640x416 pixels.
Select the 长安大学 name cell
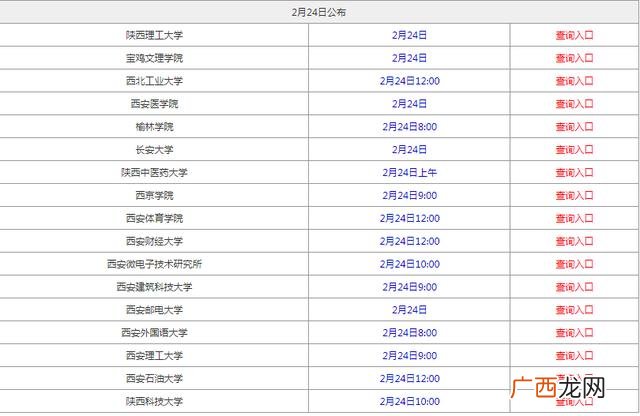click(154, 149)
